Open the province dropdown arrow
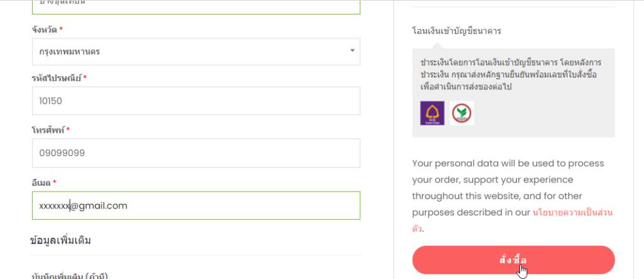The width and height of the screenshot is (644, 279). coord(352,50)
